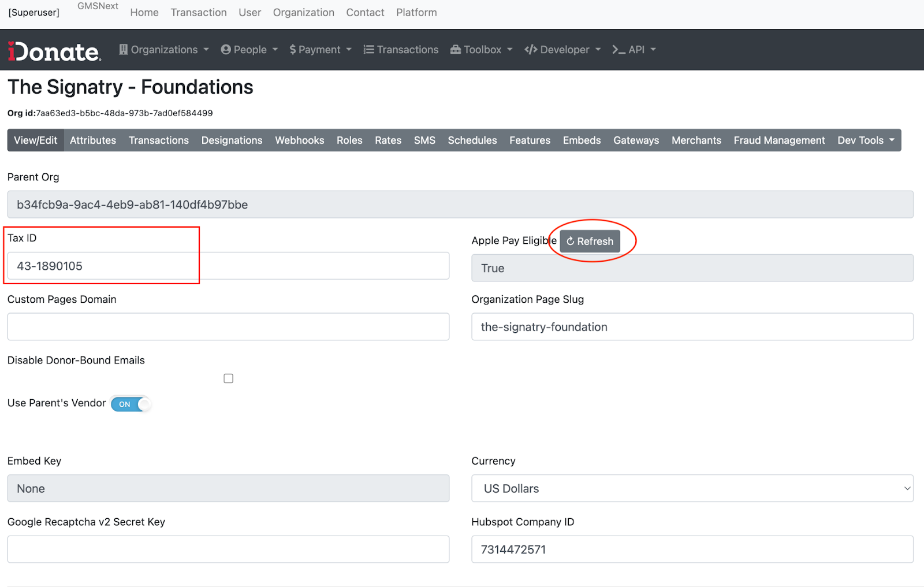The image size is (924, 587).
Task: Click the Organization Page Slug field
Action: (x=692, y=327)
